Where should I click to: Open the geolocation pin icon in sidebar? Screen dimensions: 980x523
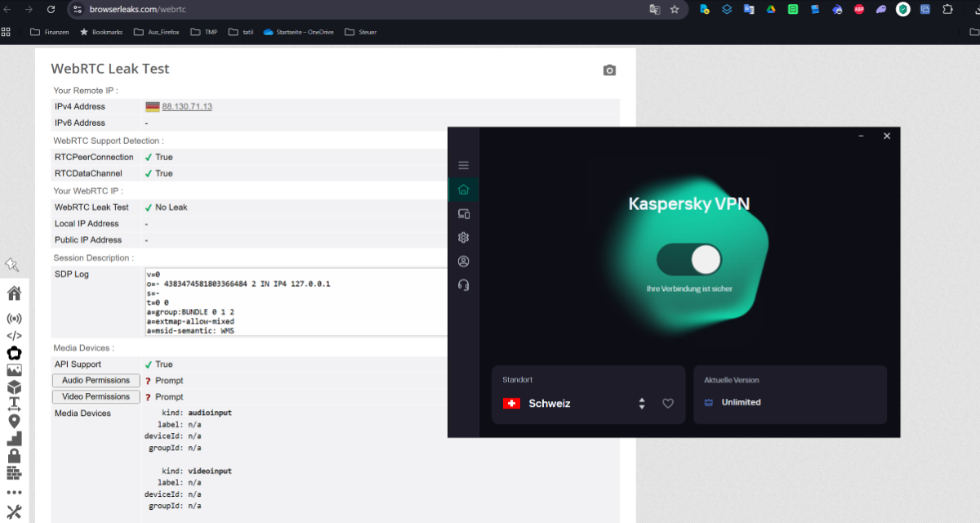coord(14,422)
